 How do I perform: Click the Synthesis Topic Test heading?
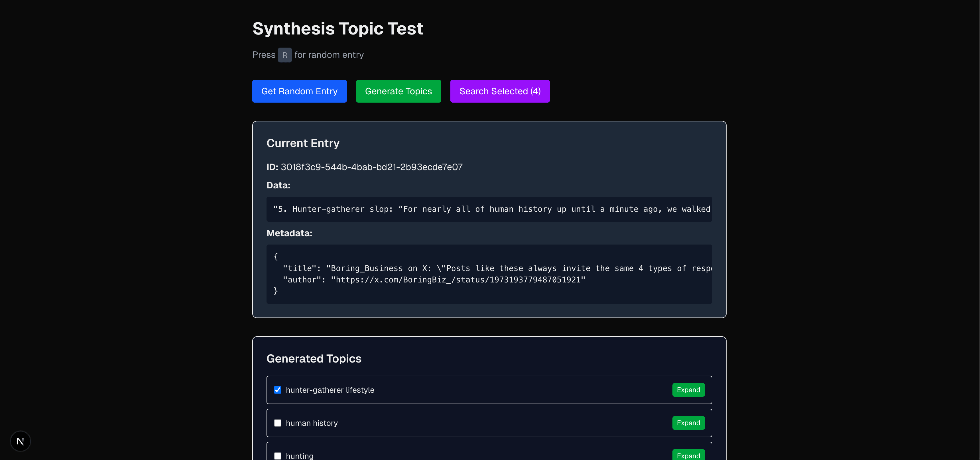[x=337, y=29]
